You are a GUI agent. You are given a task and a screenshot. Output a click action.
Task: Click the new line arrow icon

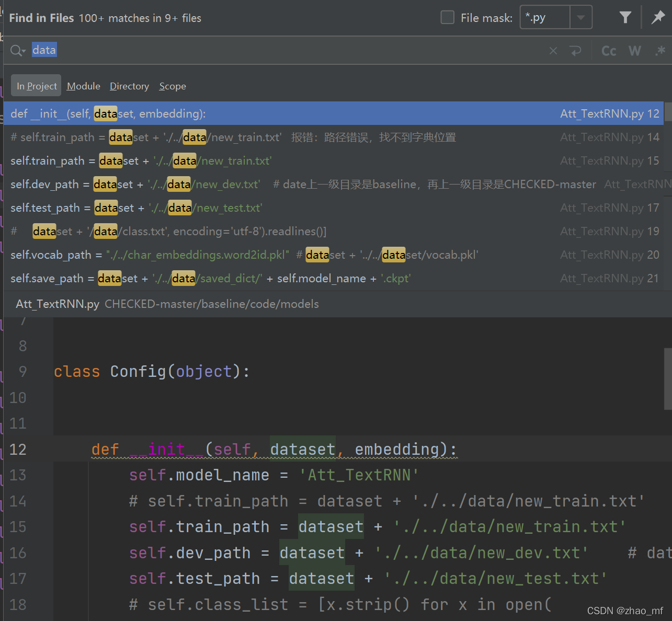[575, 51]
